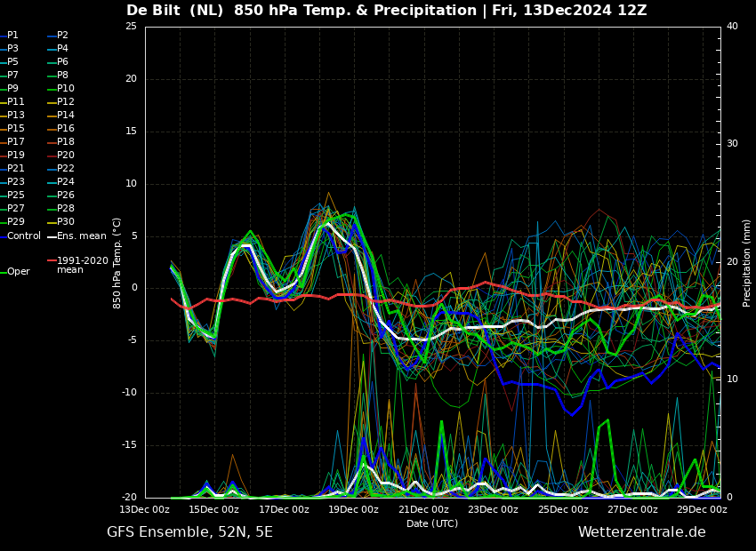Click the 850 hPa Temp. axis label
The height and width of the screenshot is (551, 756).
pyautogui.click(x=117, y=263)
